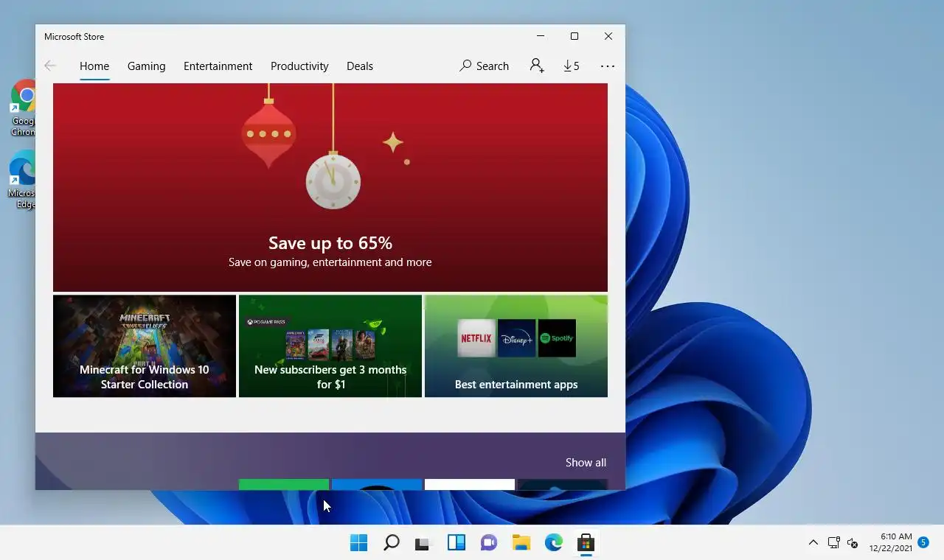Click the network icon in system tray
944x560 pixels.
pyautogui.click(x=834, y=543)
